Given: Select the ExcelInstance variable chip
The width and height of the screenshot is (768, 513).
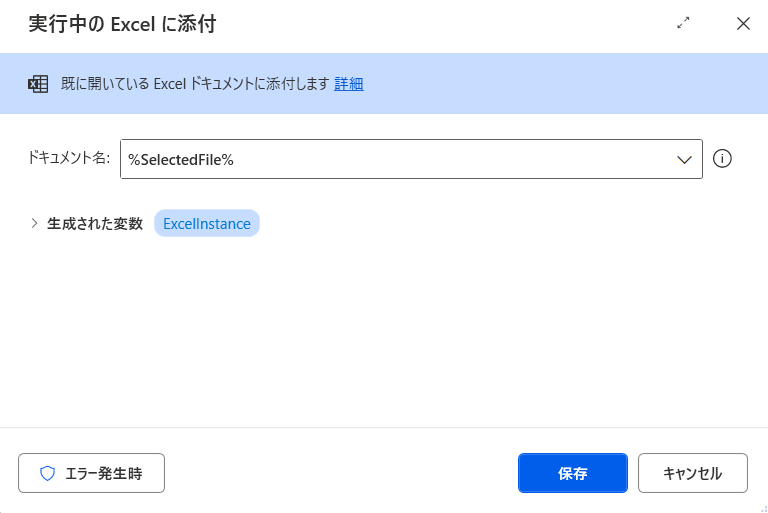Looking at the screenshot, I should pos(207,223).
